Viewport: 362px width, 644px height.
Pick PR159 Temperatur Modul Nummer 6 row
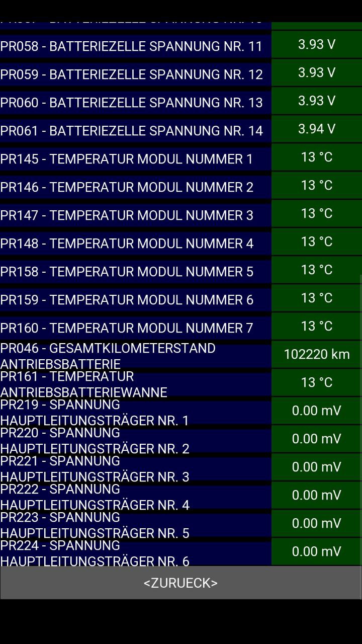pyautogui.click(x=127, y=300)
